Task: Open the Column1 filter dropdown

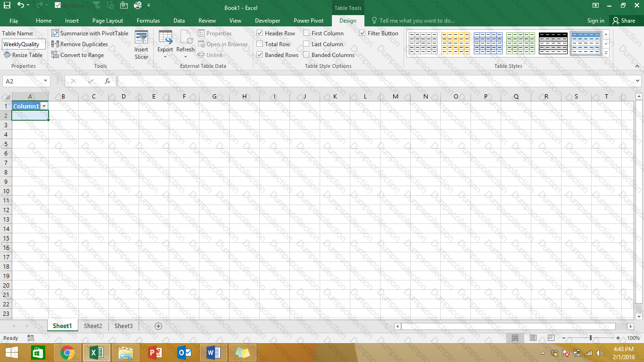Action: click(x=44, y=107)
